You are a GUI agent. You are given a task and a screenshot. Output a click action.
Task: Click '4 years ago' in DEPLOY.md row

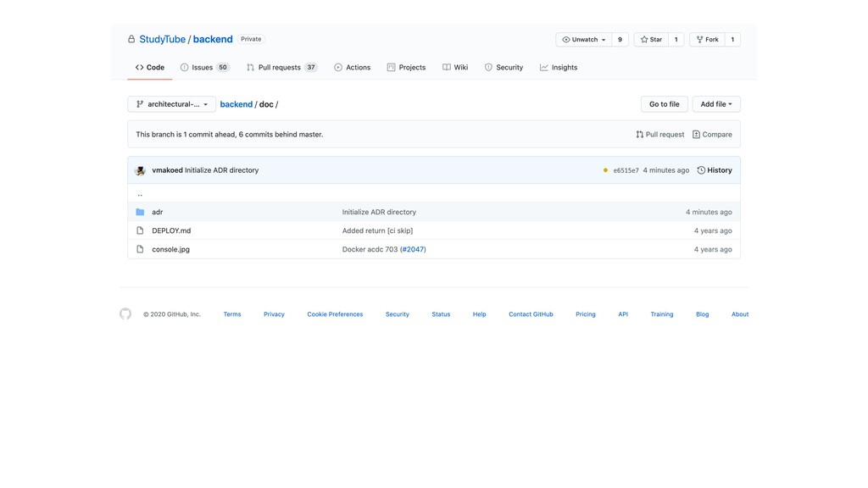pos(713,230)
